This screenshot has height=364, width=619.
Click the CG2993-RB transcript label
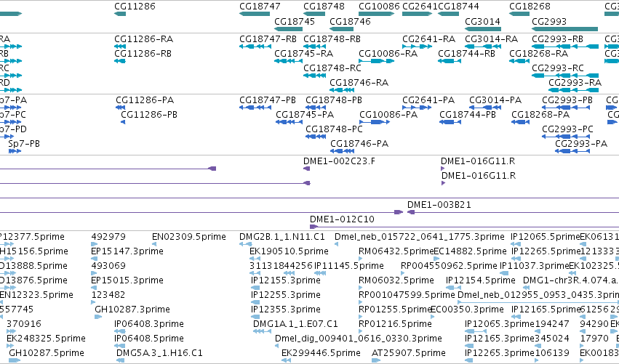tap(557, 39)
